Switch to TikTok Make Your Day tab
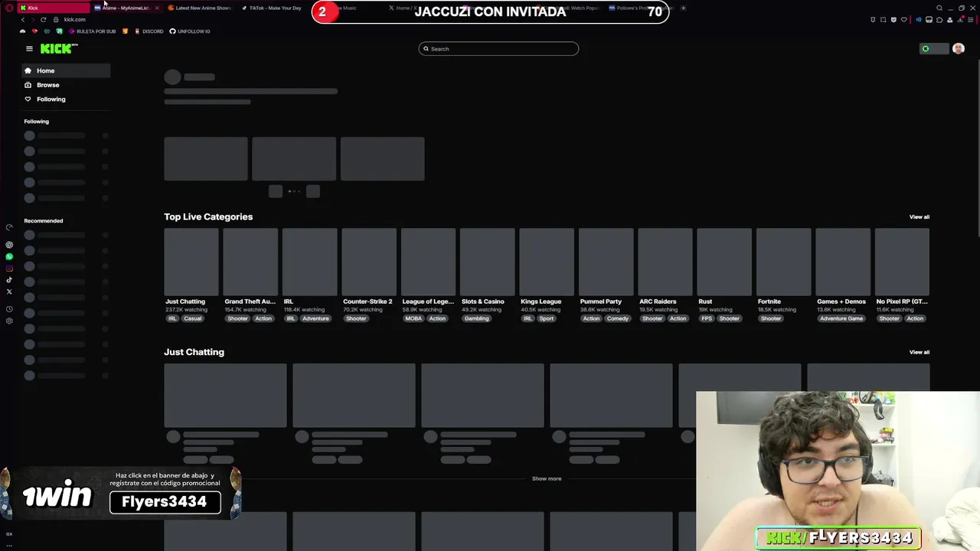 pyautogui.click(x=274, y=8)
